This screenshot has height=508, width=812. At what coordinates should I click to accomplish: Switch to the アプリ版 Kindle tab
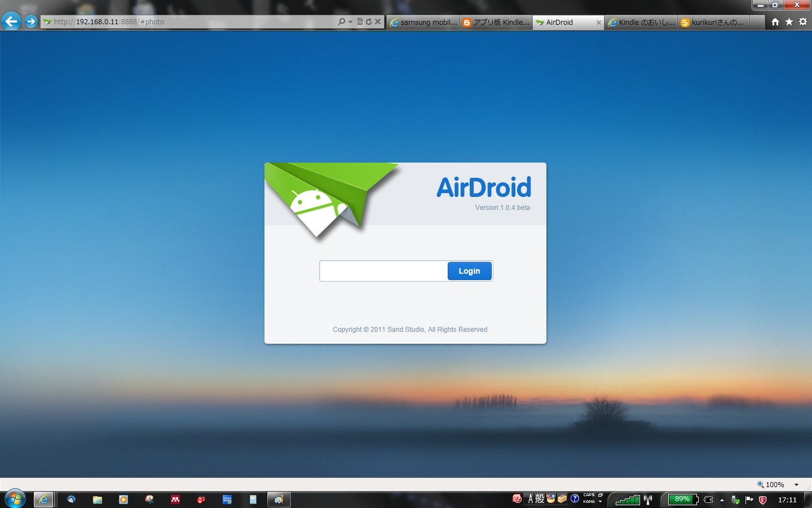point(496,22)
